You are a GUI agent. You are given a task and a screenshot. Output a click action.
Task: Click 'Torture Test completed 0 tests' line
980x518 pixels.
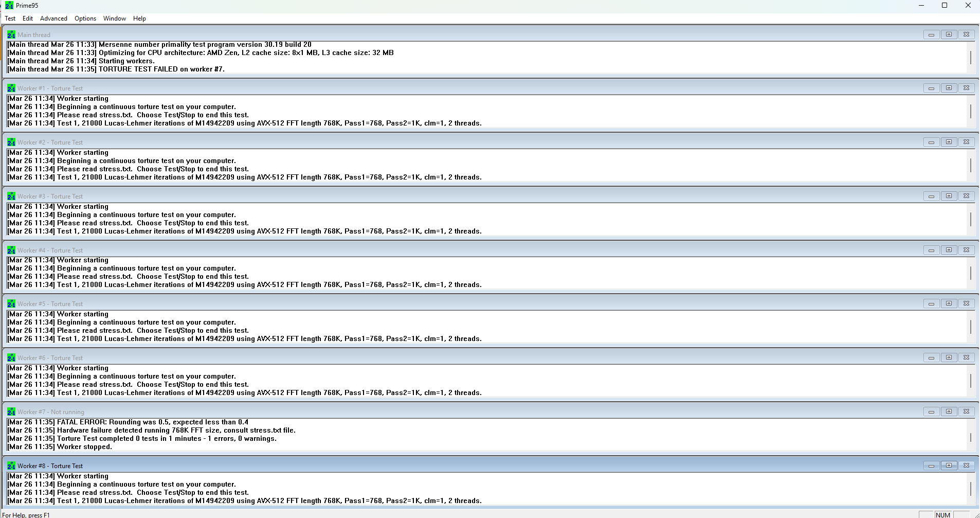tap(142, 438)
